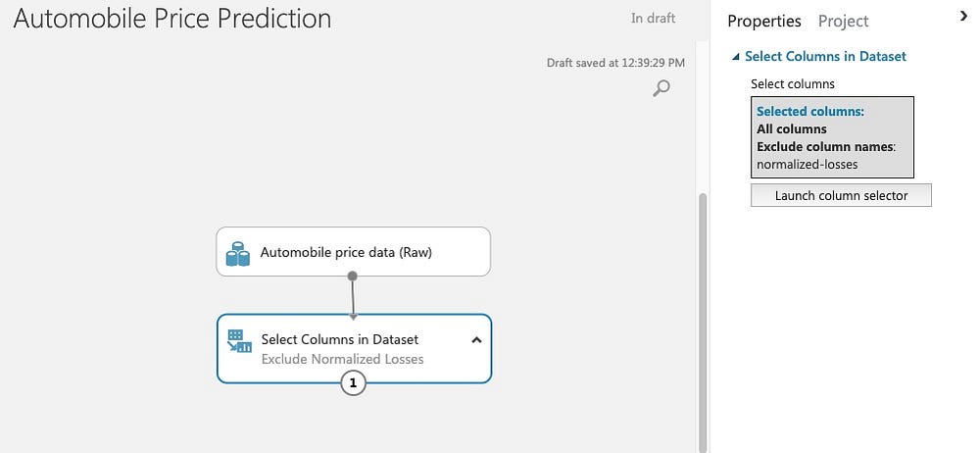Select the Select Columns in Dataset module

click(354, 348)
